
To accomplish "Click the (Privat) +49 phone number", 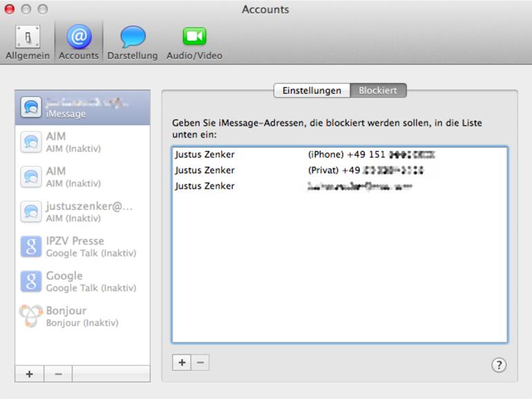I will pos(365,171).
